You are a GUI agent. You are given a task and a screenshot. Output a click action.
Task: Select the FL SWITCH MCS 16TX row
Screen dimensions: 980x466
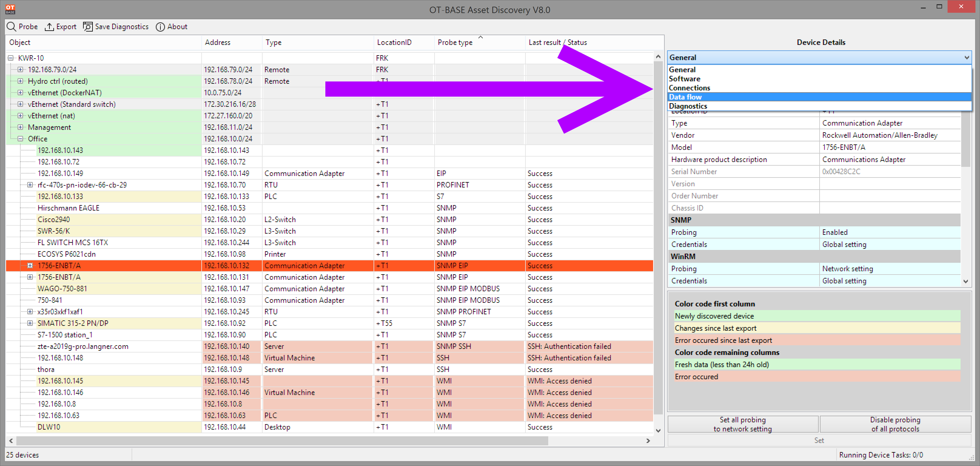tap(330, 242)
